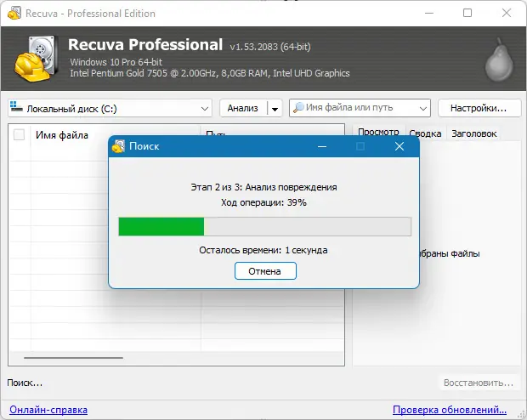The image size is (527, 420).
Task: Click the Recuva icon in the Поиск dialog title
Action: (x=118, y=146)
